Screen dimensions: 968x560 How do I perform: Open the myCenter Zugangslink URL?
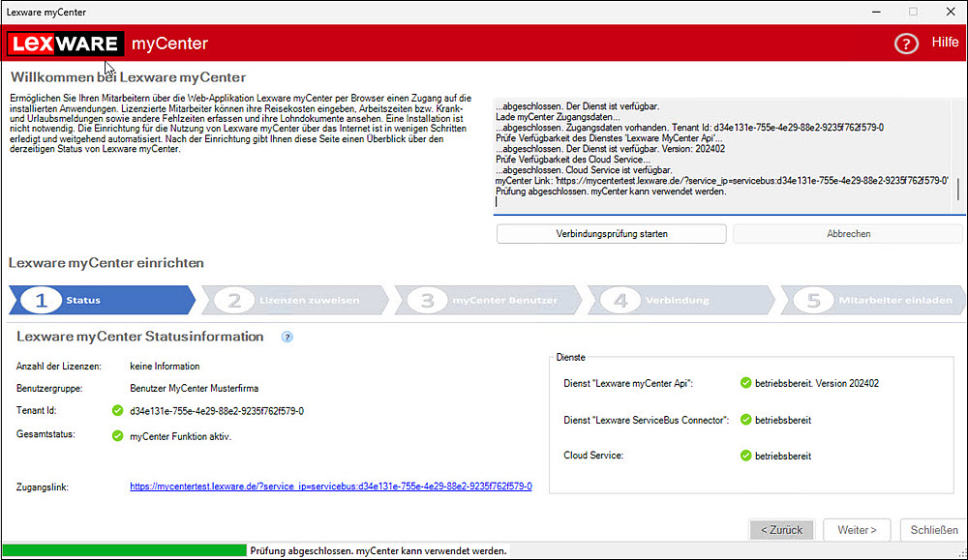(x=330, y=486)
